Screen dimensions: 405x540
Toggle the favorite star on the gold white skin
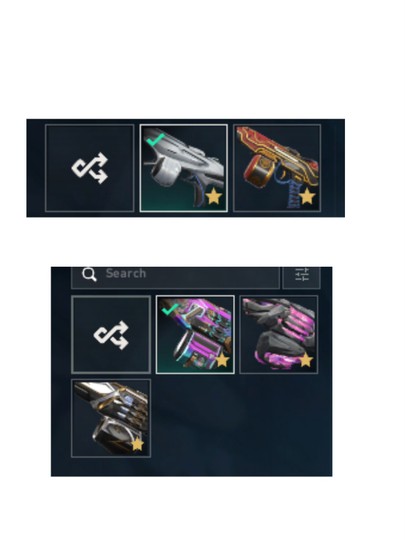point(137,444)
